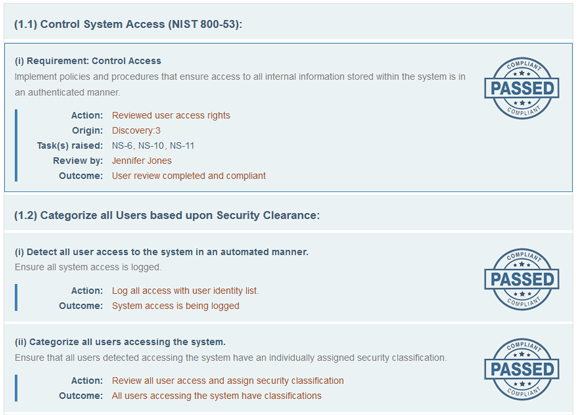Select description starting 'Ensure that all users detected'
The width and height of the screenshot is (577, 415).
point(230,358)
